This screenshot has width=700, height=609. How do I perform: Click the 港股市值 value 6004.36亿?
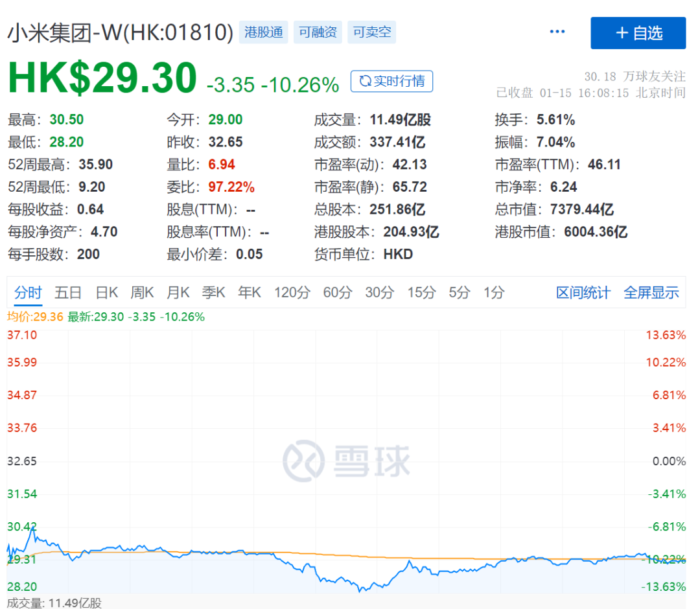pyautogui.click(x=596, y=231)
